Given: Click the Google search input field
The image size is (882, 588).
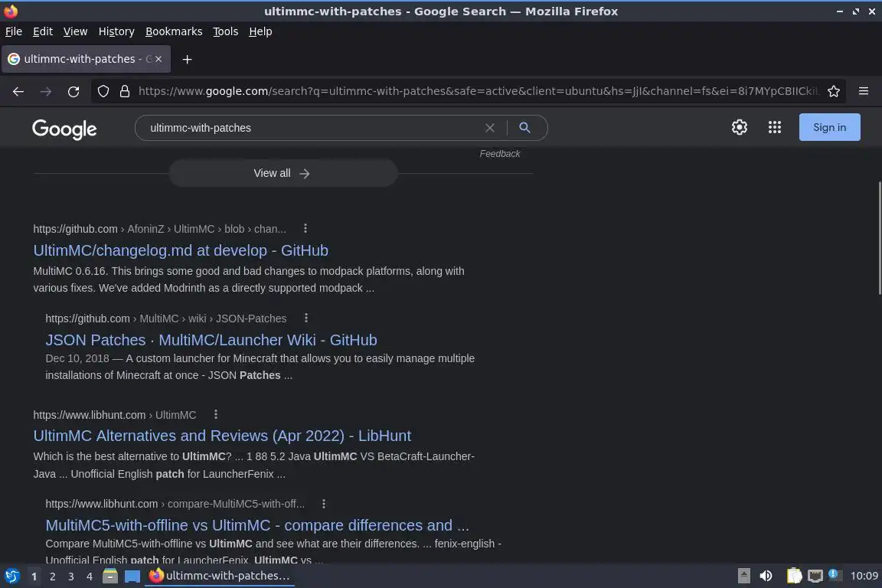Looking at the screenshot, I should tap(312, 128).
